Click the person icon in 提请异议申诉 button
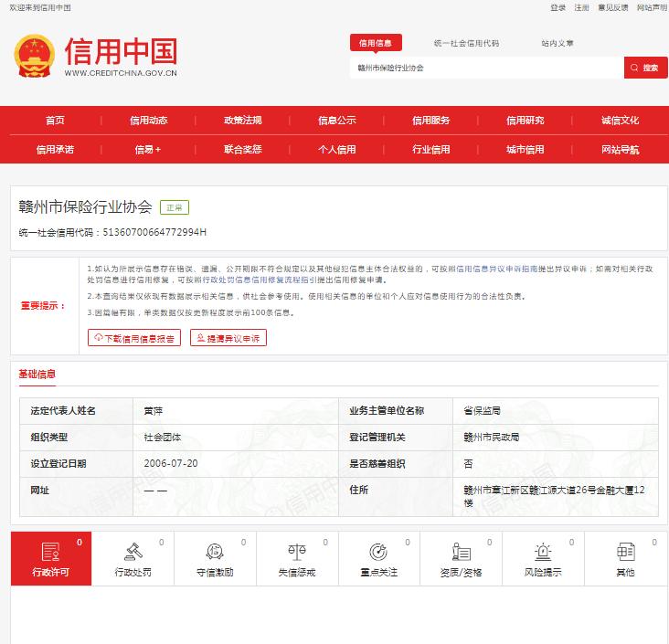This screenshot has width=669, height=644. pyautogui.click(x=200, y=338)
